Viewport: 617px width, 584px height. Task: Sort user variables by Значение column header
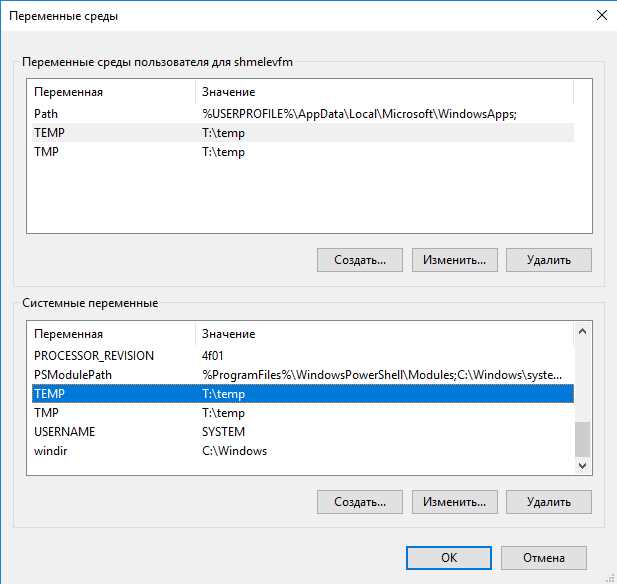click(380, 92)
